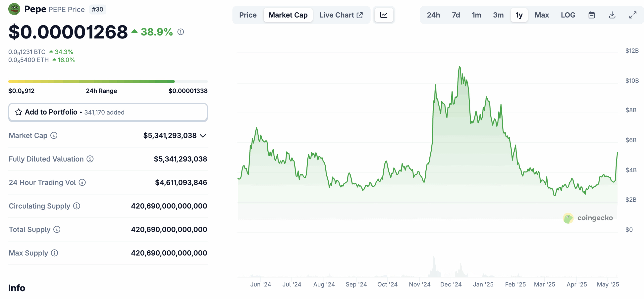Click the Circulating Supply value
The width and height of the screenshot is (644, 299).
[169, 206]
